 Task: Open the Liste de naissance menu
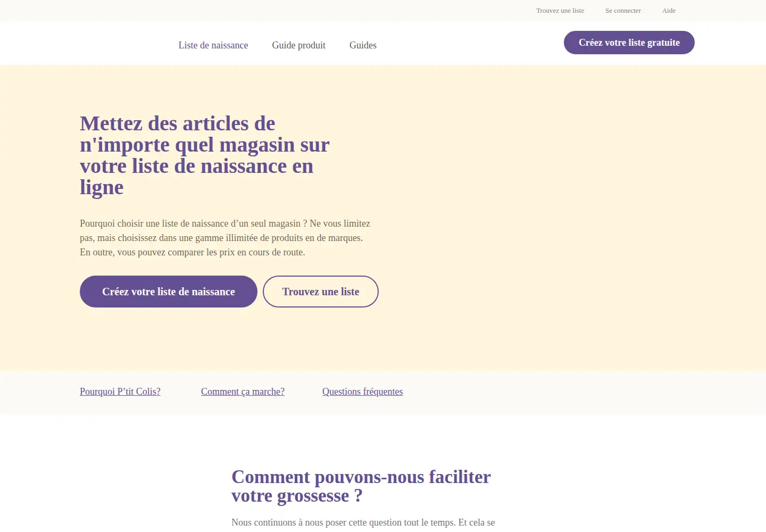[213, 45]
